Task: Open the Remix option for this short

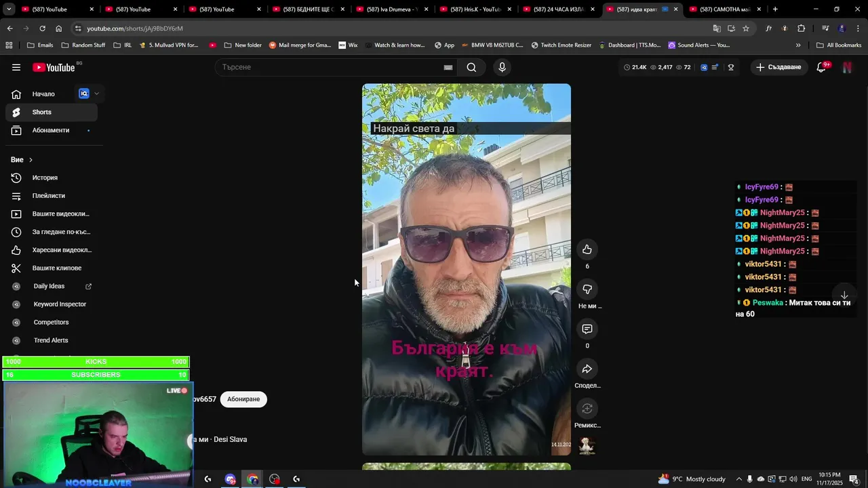Action: point(587,409)
